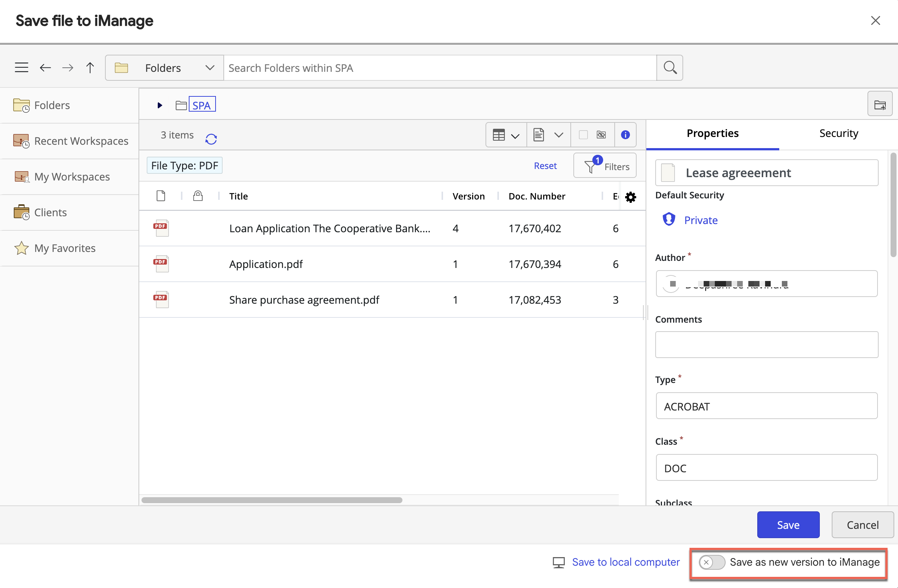The image size is (898, 588).
Task: Check the select-all checkbox above the list
Action: [583, 135]
